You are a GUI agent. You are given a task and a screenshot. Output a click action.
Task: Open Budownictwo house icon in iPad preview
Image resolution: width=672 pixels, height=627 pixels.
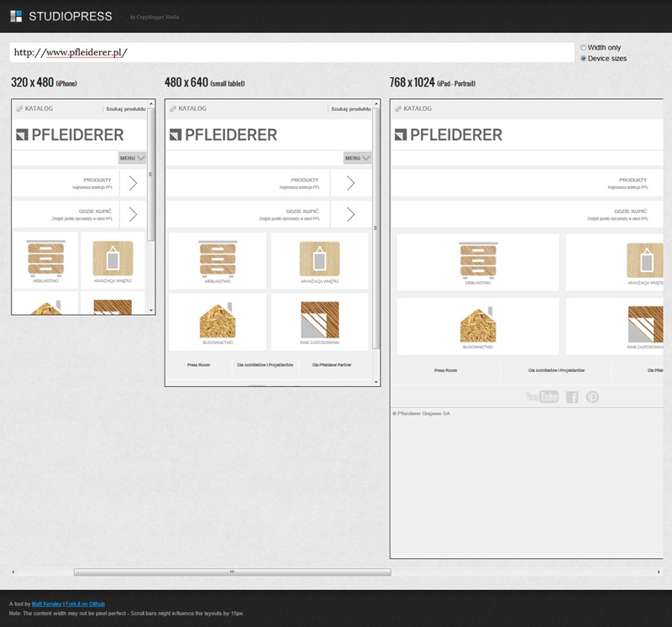click(478, 323)
